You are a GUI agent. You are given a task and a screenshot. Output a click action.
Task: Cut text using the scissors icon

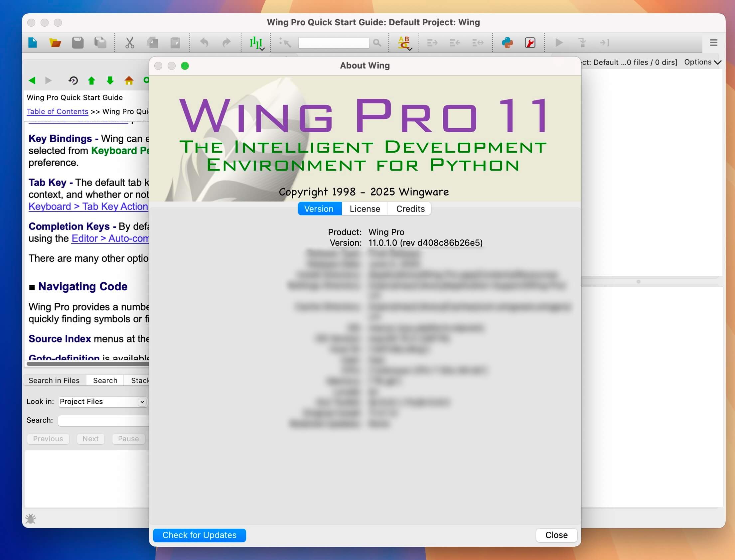pyautogui.click(x=130, y=43)
